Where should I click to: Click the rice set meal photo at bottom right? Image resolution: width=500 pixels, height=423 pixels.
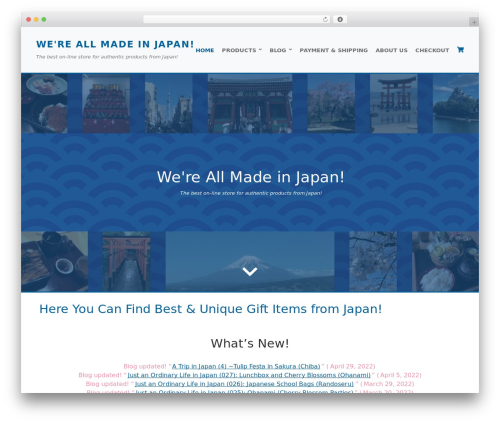coord(445,261)
